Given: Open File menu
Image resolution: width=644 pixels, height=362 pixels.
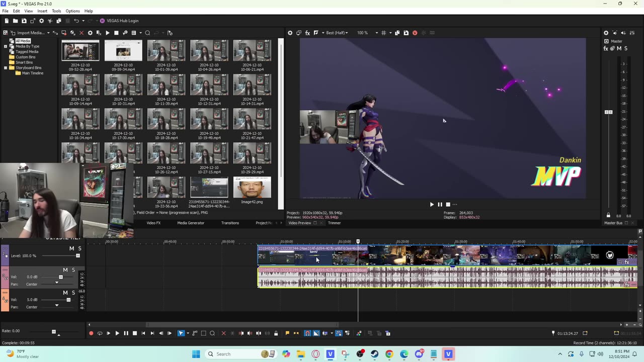Looking at the screenshot, I should (x=5, y=11).
